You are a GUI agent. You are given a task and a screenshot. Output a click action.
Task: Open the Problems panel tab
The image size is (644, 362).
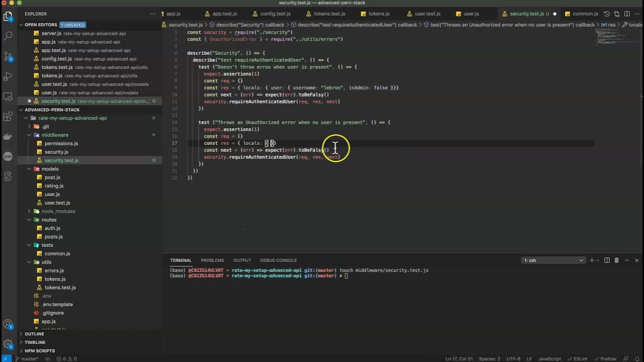point(212,260)
